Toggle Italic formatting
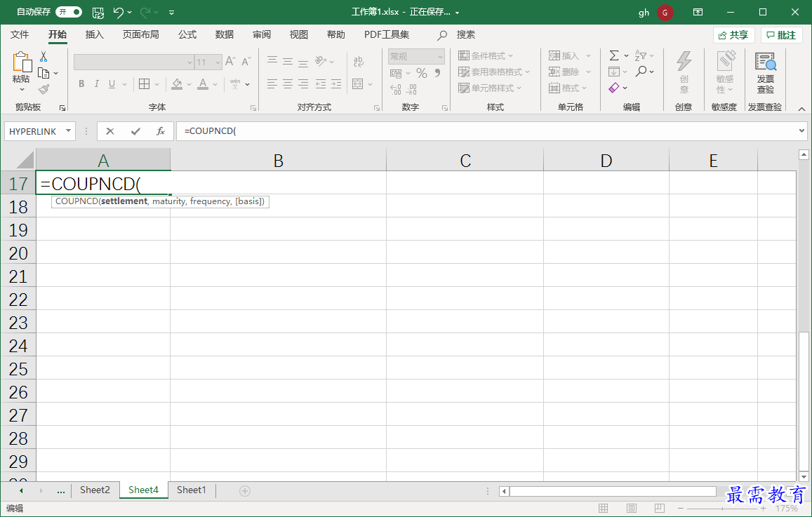This screenshot has width=812, height=517. point(96,84)
